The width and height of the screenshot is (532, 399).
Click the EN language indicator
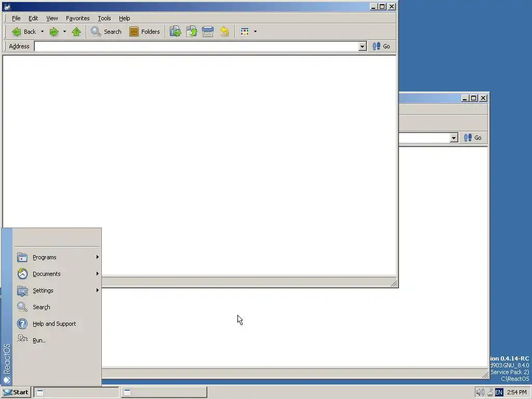point(499,393)
